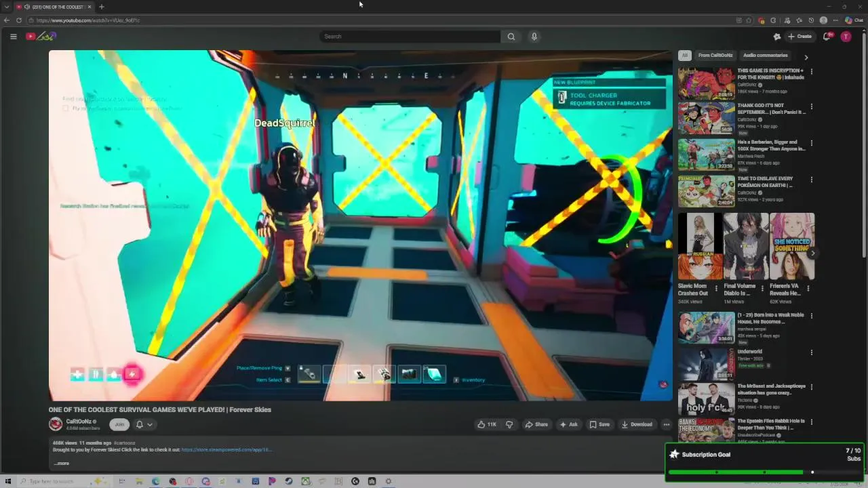Image resolution: width=868 pixels, height=488 pixels.
Task: Open the Slavic Mom Crashes Out short
Action: coord(700,247)
